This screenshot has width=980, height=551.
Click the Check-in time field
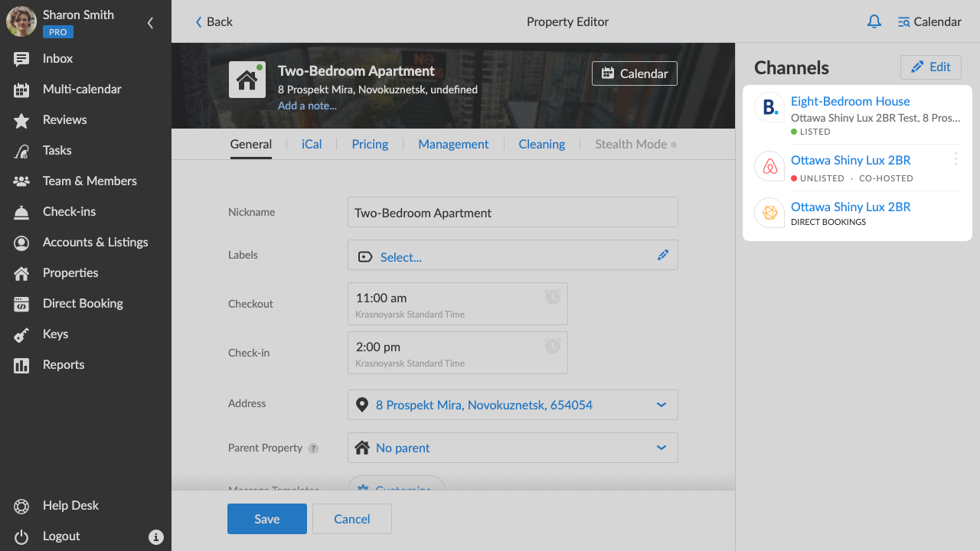point(458,353)
